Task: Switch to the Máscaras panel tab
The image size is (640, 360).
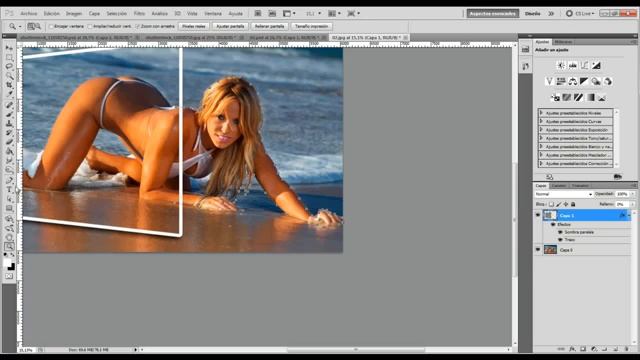Action: pyautogui.click(x=563, y=42)
